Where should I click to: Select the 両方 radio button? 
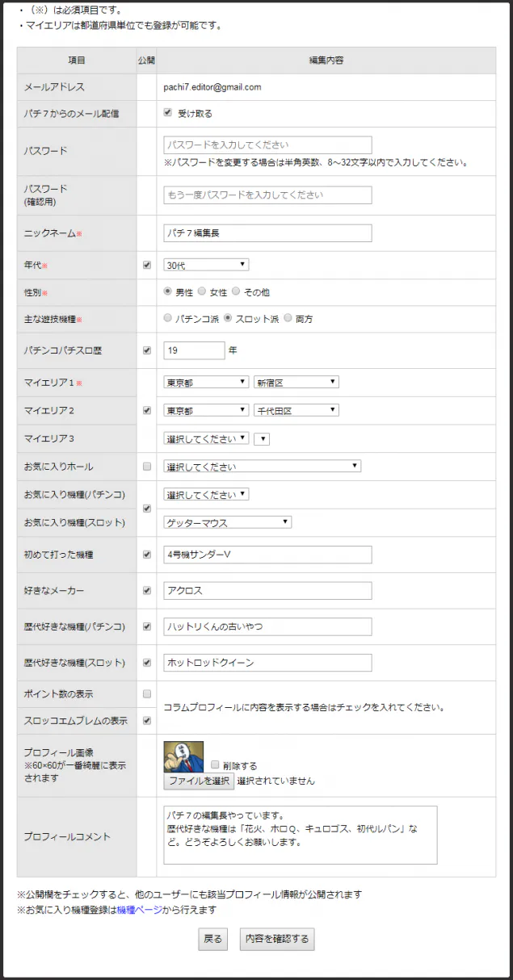coord(288,318)
